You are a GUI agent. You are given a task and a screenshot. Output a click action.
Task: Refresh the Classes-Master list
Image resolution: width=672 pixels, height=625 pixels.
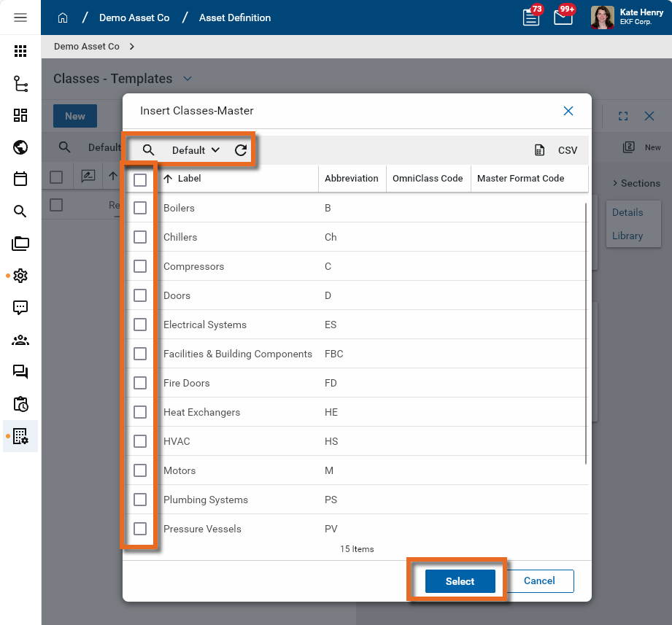point(241,150)
